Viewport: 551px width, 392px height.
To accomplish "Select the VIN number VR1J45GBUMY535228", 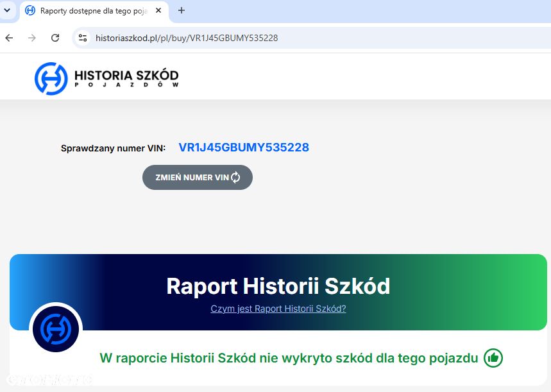I will tap(244, 148).
